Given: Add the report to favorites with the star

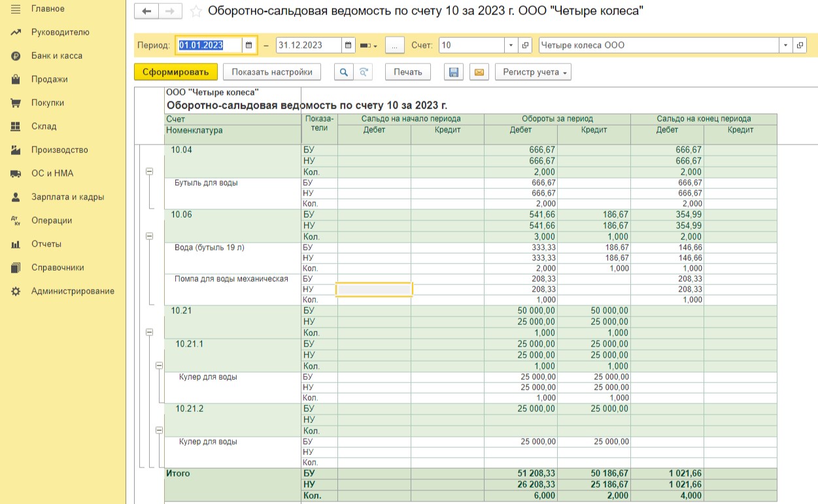Looking at the screenshot, I should 196,11.
